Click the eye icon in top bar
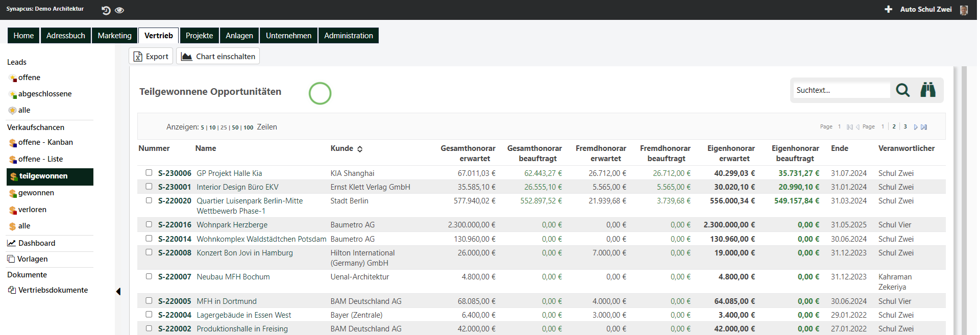The image size is (980, 335). [119, 10]
